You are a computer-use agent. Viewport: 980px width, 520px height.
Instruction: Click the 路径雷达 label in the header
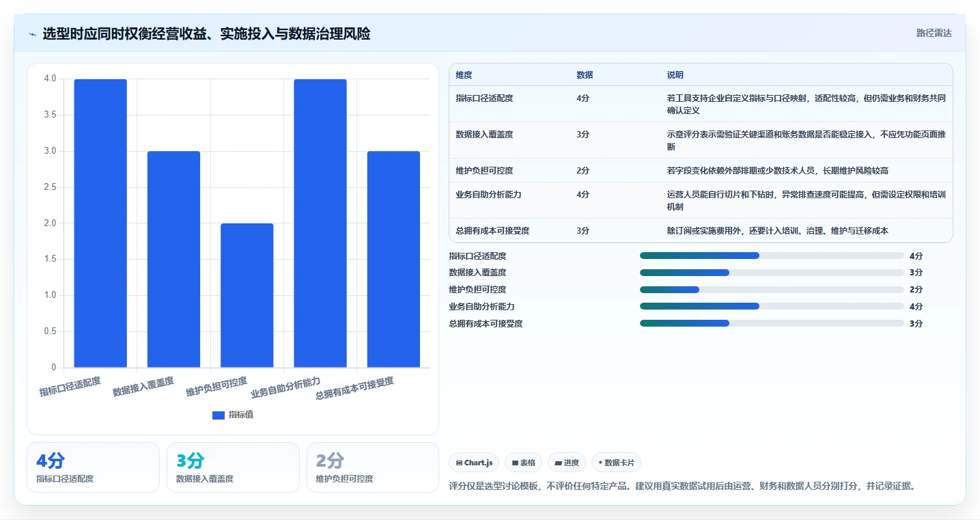[x=934, y=33]
